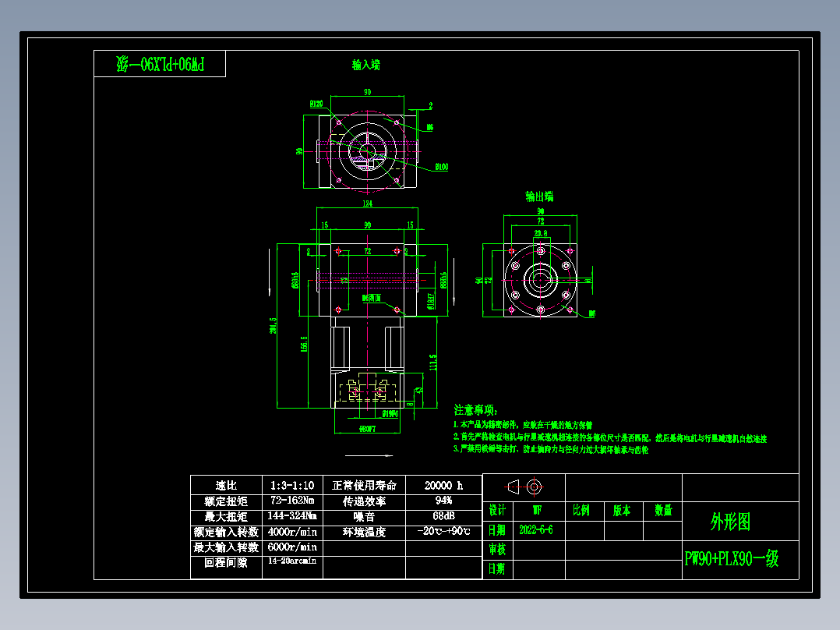Expand the 版本 title block field

[623, 511]
